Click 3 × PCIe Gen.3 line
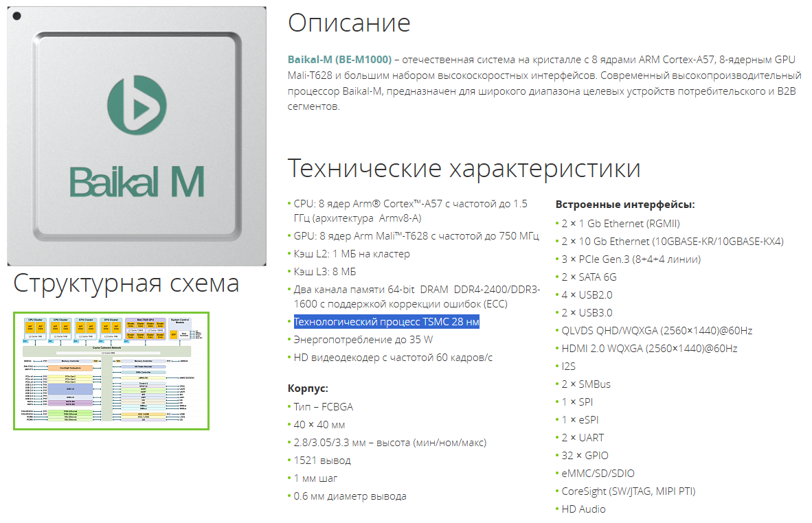 point(631,259)
